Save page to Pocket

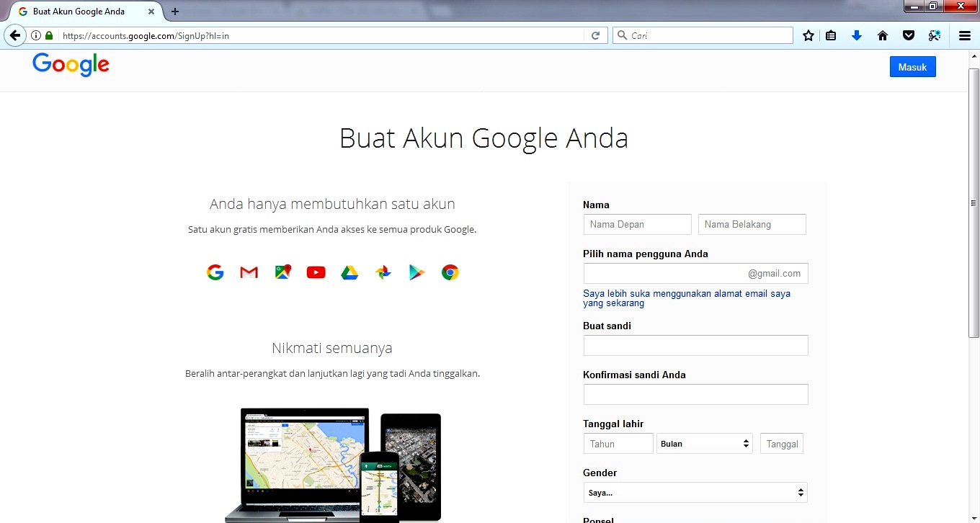[x=909, y=35]
